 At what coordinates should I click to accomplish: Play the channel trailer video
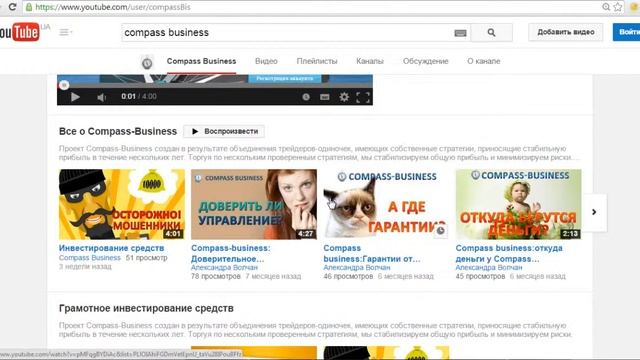(x=75, y=97)
